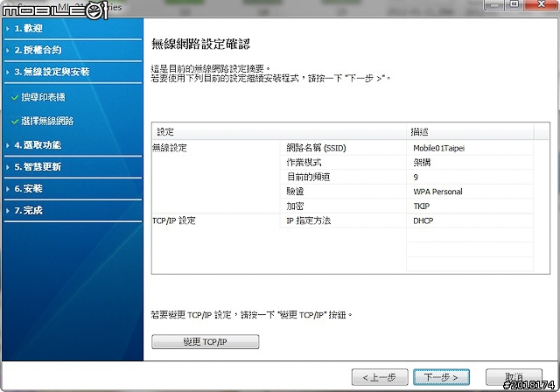Image resolution: width=560 pixels, height=392 pixels.
Task: Click the 描述 column header
Action: [x=470, y=132]
